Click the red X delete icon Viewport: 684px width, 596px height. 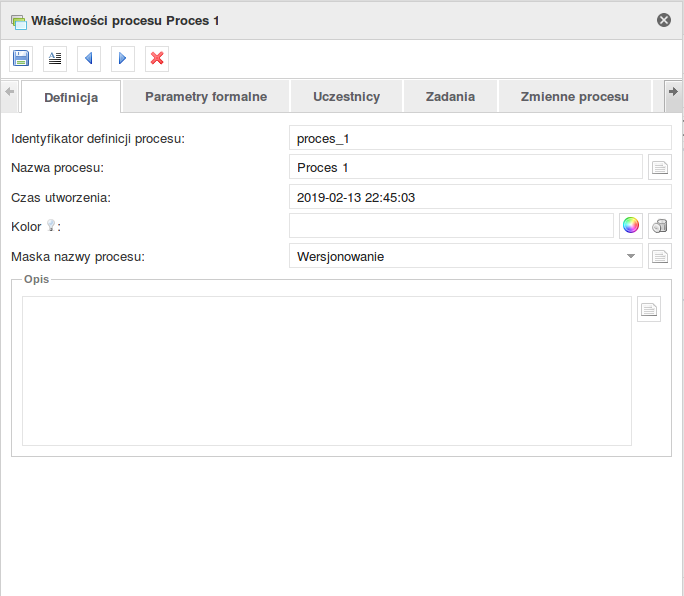[x=157, y=58]
